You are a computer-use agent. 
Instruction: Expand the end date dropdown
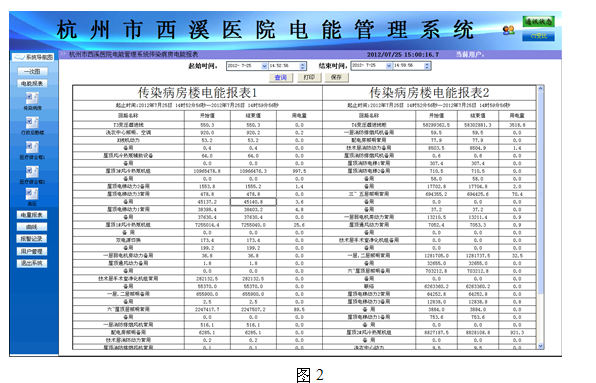[x=388, y=66]
